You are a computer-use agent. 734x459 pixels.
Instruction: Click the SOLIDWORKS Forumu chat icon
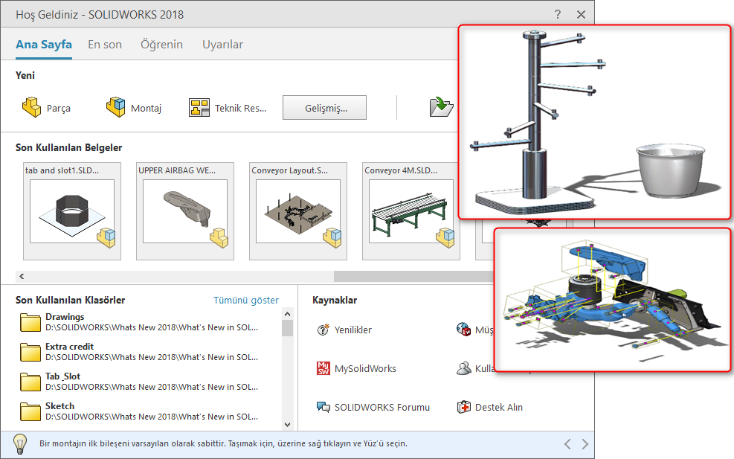click(x=323, y=407)
